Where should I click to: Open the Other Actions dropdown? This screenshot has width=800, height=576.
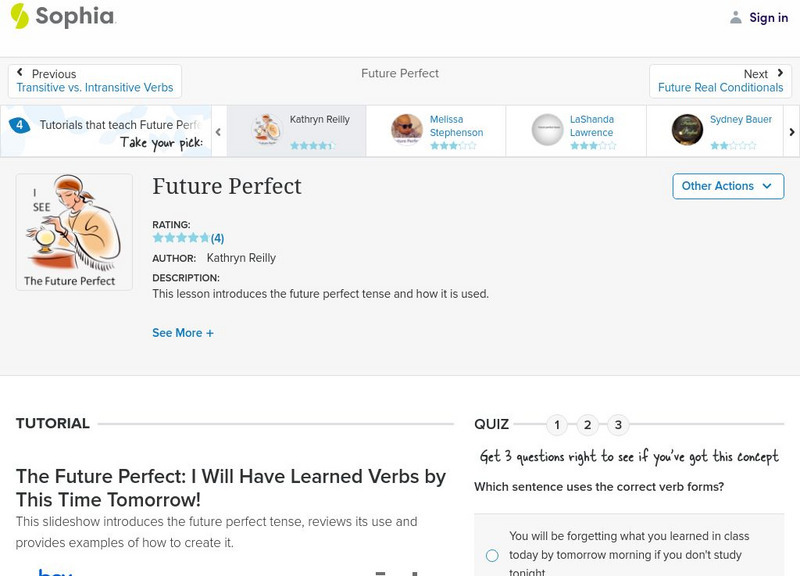[727, 186]
